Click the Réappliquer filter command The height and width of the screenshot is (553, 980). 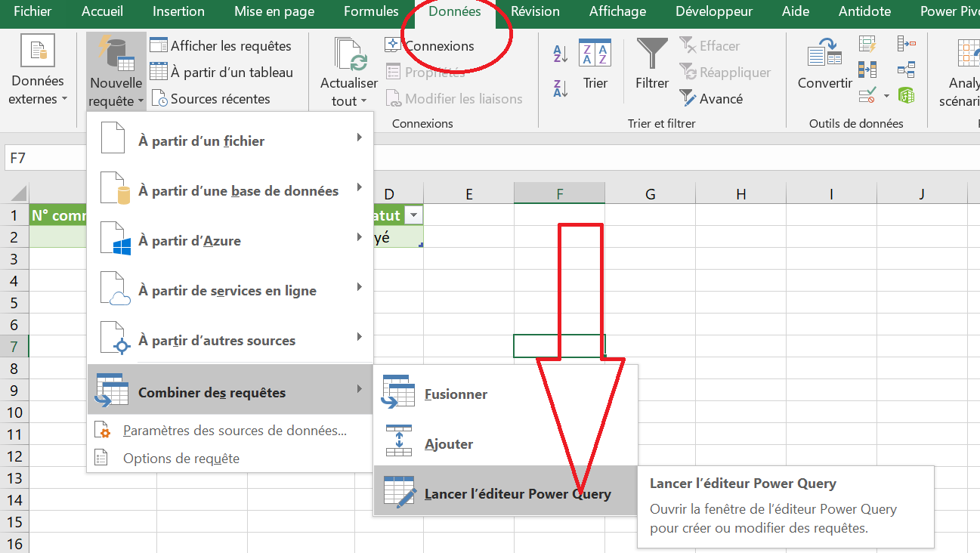(x=725, y=73)
